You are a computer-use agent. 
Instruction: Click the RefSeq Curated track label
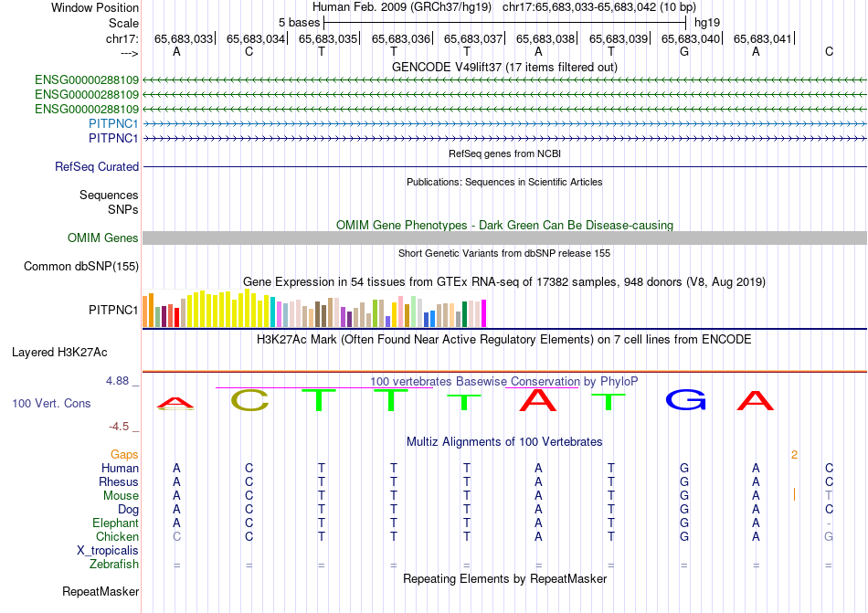coord(97,166)
